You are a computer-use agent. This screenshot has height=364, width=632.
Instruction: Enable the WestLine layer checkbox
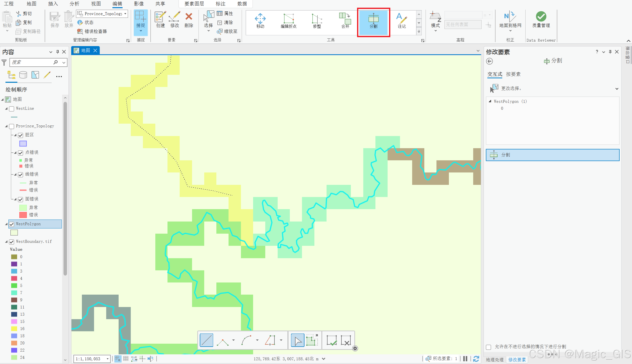coord(11,109)
